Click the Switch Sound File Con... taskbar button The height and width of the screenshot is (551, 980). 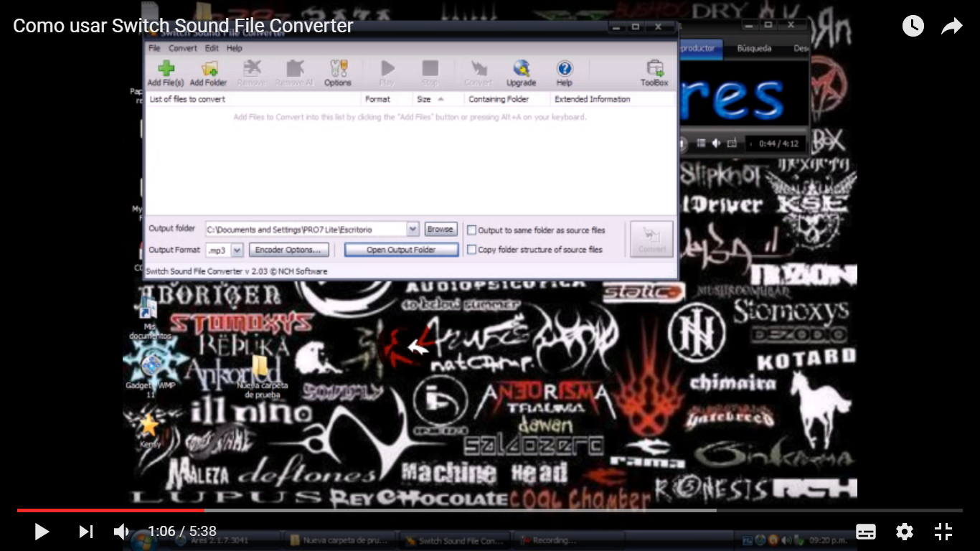click(454, 541)
